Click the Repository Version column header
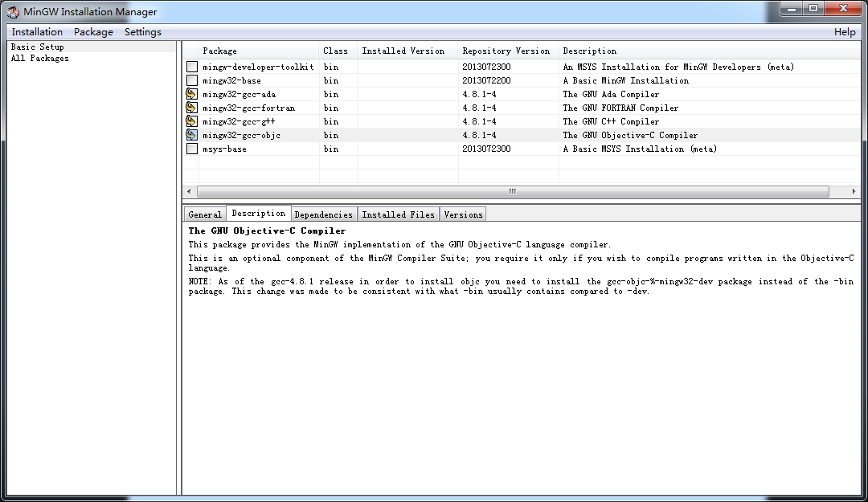 point(508,51)
